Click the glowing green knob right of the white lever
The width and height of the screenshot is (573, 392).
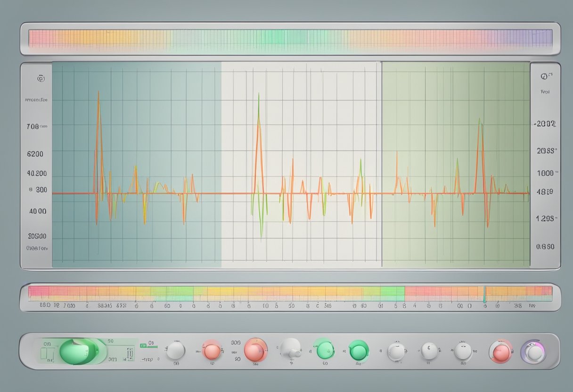pos(324,351)
